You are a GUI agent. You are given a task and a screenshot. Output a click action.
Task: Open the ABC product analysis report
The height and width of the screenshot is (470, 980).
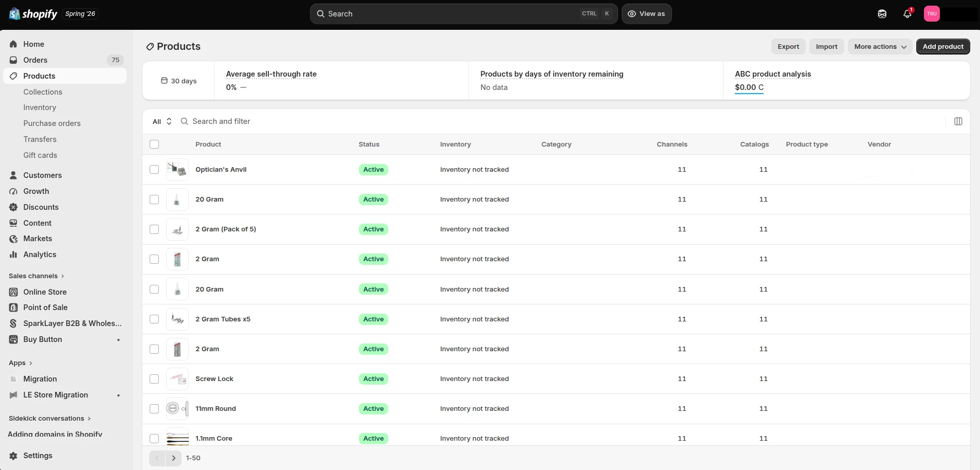click(x=773, y=74)
